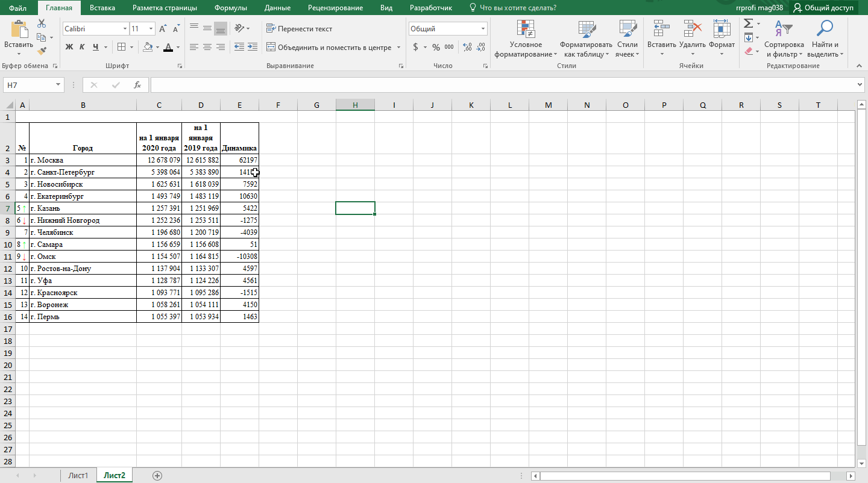
Task: Open Найти и выделить menu
Action: point(825,39)
